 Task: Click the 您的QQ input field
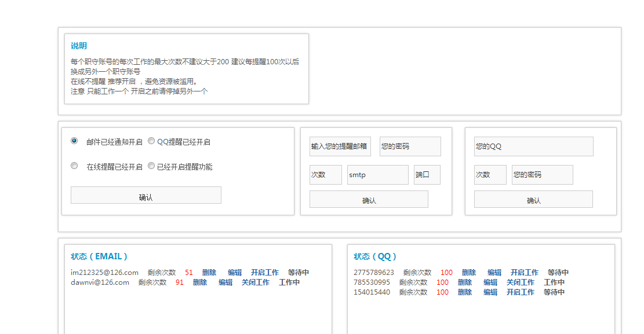pos(533,146)
